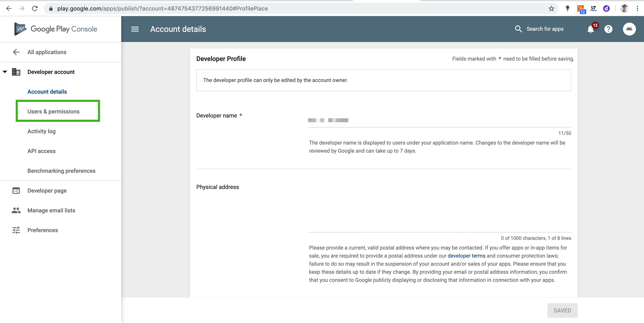This screenshot has width=644, height=323.
Task: Click the Android account avatar icon
Action: click(629, 29)
